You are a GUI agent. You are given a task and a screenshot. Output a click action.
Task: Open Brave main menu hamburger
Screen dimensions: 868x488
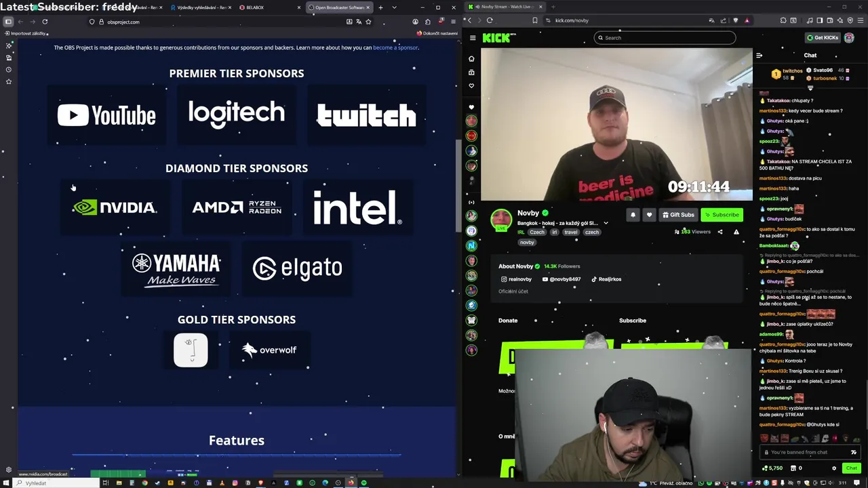tap(861, 20)
